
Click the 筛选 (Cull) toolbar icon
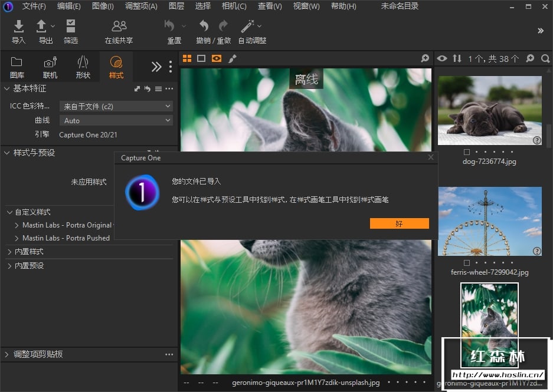71,27
